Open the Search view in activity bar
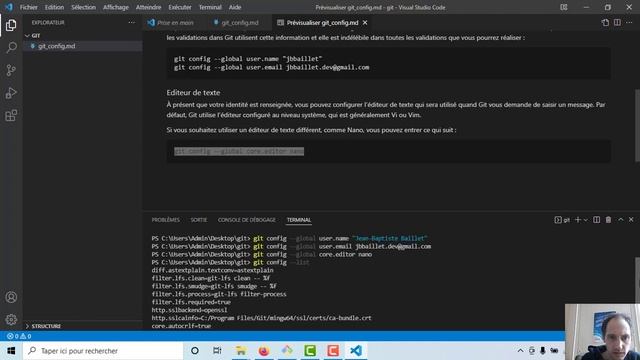 tap(11, 47)
